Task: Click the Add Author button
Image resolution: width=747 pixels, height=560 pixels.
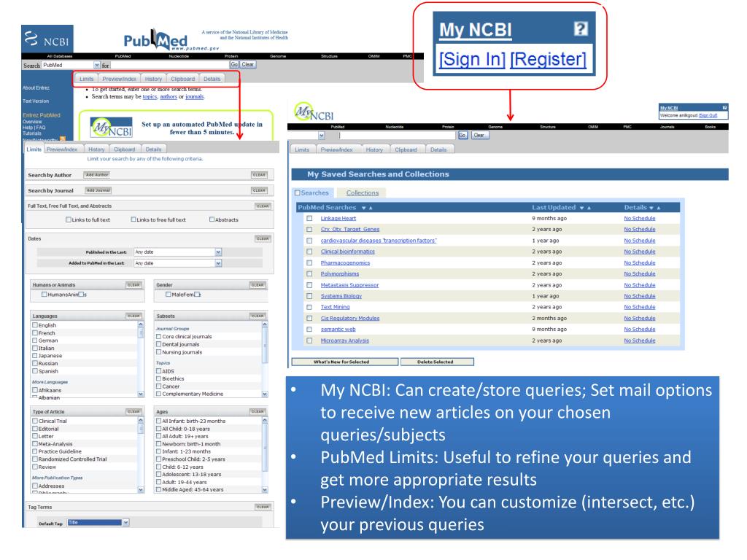Action: point(97,175)
